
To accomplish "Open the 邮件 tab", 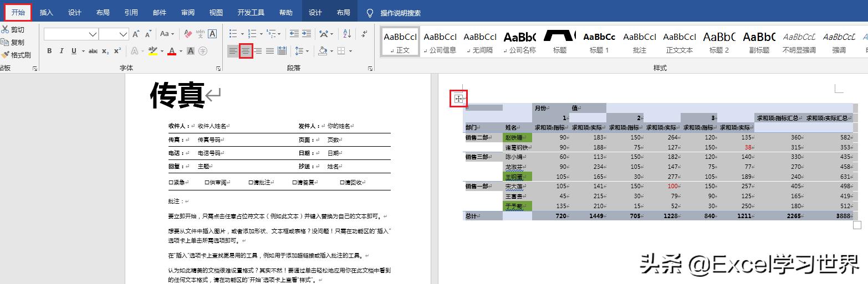I will (x=160, y=13).
